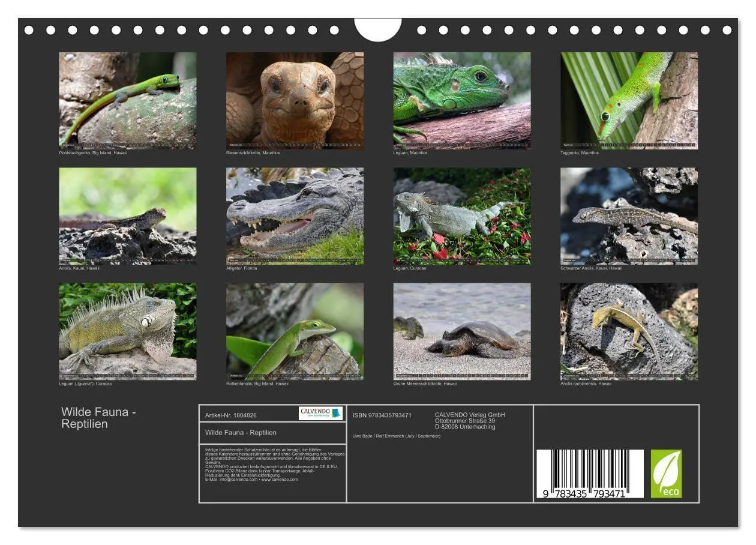Screen dimensions: 756x545
Task: Select the Anolis, Kauai photo
Action: 128,216
